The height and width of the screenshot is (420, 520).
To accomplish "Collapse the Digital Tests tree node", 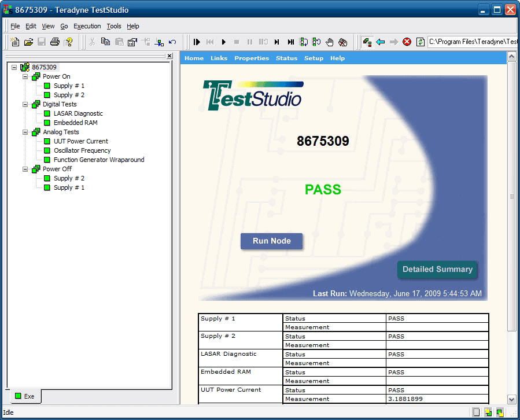I will click(25, 104).
